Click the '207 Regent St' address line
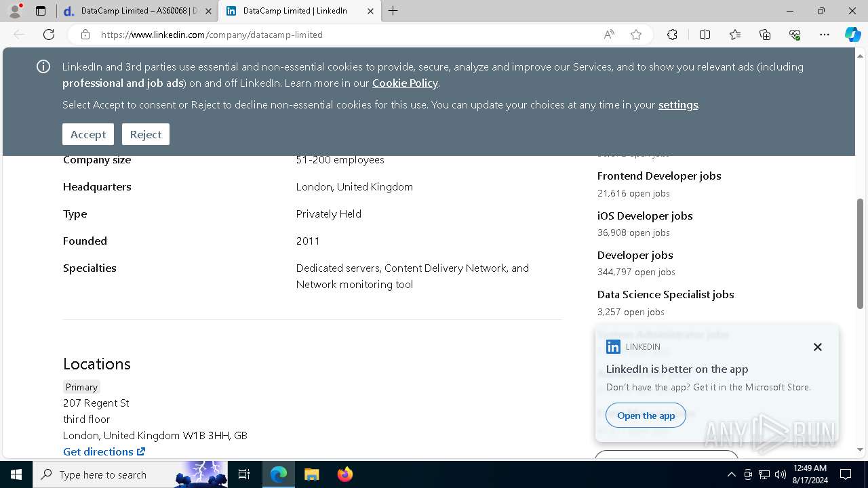The height and width of the screenshot is (488, 868). (96, 403)
